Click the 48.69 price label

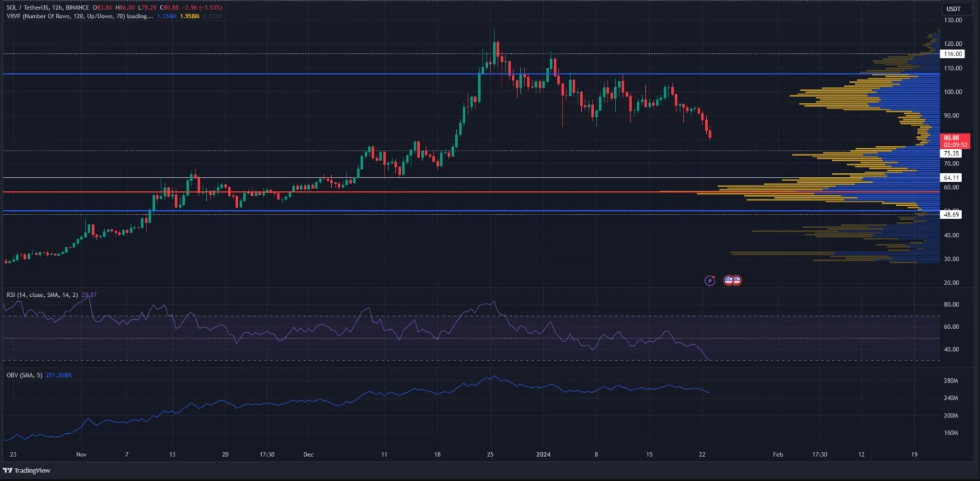pos(951,214)
